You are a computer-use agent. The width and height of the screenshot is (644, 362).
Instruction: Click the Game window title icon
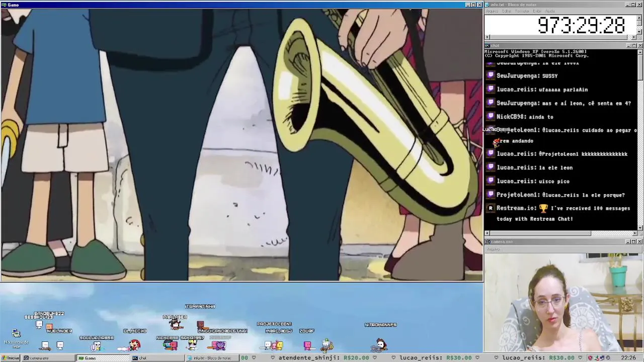pos(4,5)
